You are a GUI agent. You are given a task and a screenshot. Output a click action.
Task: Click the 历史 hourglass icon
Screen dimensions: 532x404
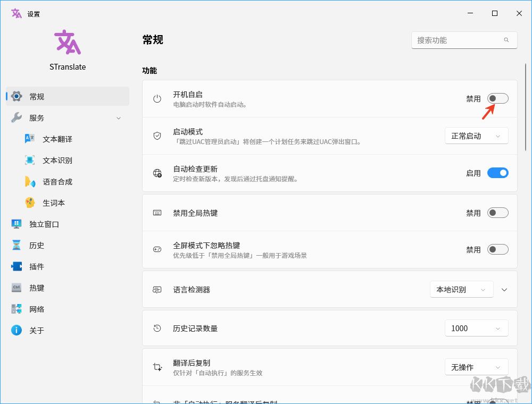click(16, 245)
